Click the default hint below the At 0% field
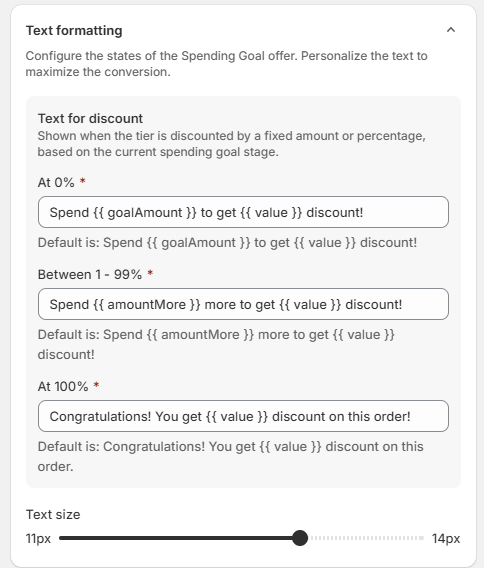This screenshot has height=568, width=484. (227, 242)
